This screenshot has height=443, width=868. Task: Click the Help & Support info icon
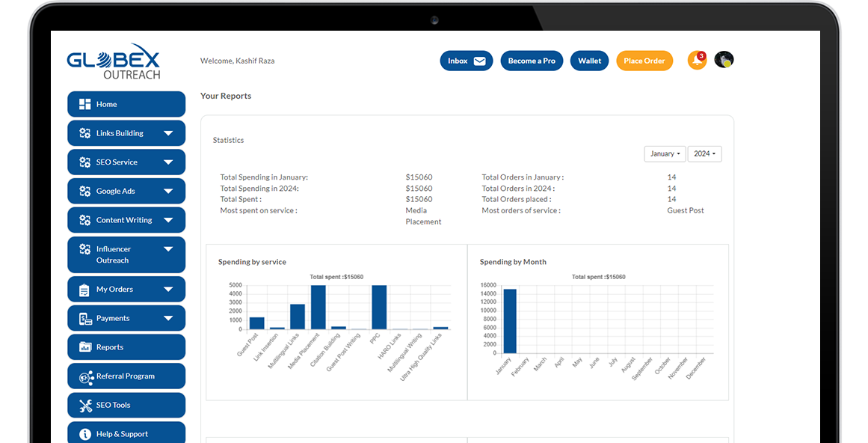point(85,434)
